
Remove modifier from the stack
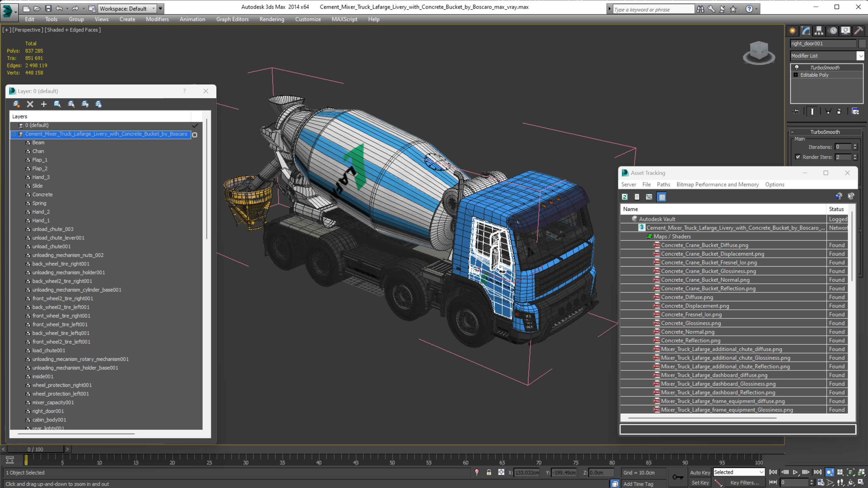click(x=839, y=111)
